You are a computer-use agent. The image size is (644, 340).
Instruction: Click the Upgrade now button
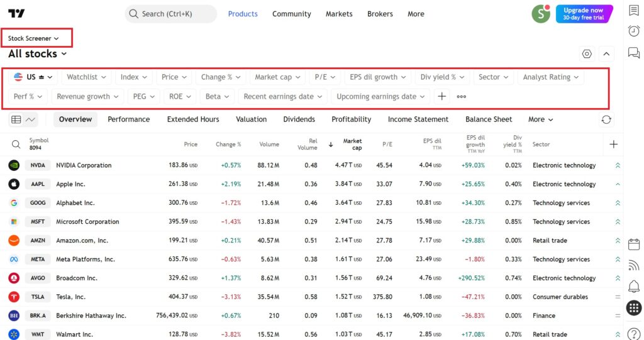(x=583, y=14)
